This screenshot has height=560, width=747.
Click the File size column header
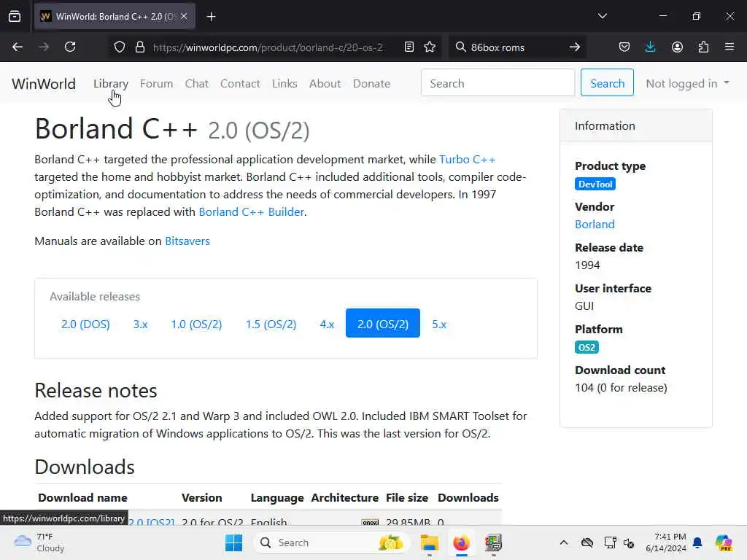407,498
